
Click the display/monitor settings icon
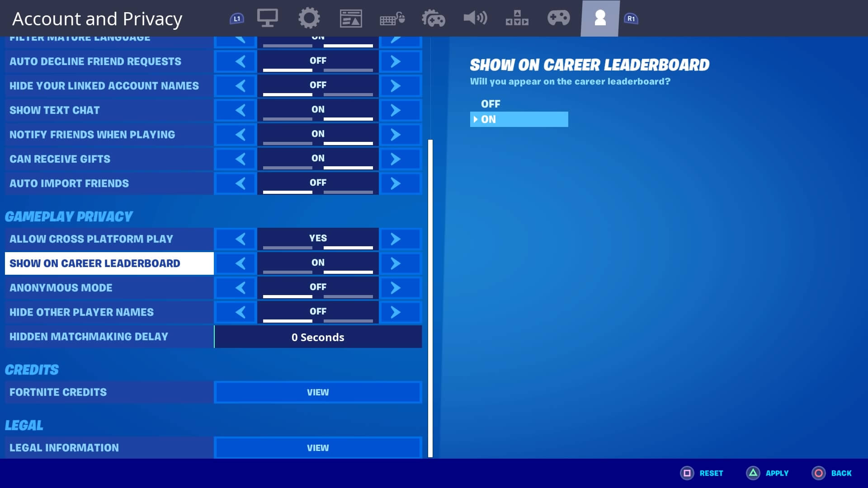267,18
